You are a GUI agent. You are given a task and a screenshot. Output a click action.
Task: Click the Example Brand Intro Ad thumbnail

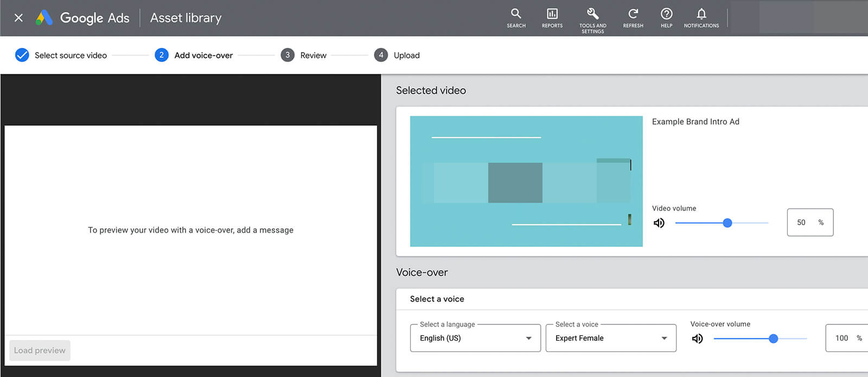[526, 181]
